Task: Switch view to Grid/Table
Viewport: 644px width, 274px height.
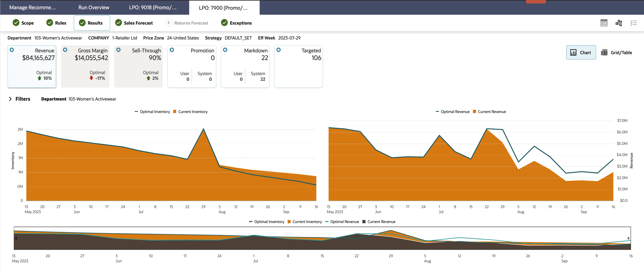Action: [616, 53]
